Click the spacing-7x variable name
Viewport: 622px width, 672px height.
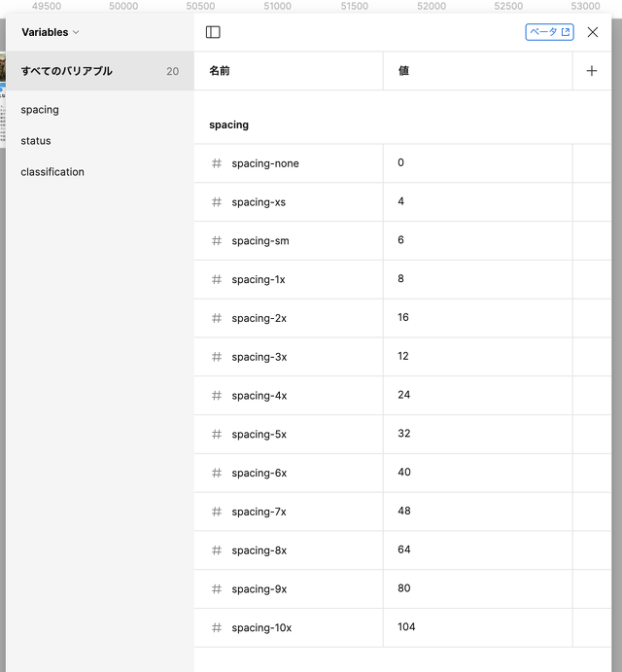(x=259, y=512)
